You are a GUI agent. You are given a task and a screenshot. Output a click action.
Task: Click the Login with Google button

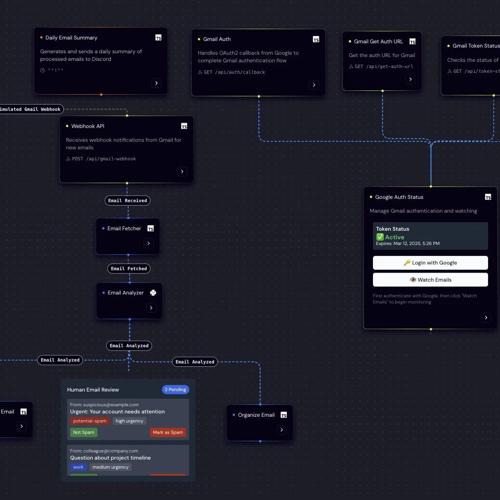[x=430, y=263]
